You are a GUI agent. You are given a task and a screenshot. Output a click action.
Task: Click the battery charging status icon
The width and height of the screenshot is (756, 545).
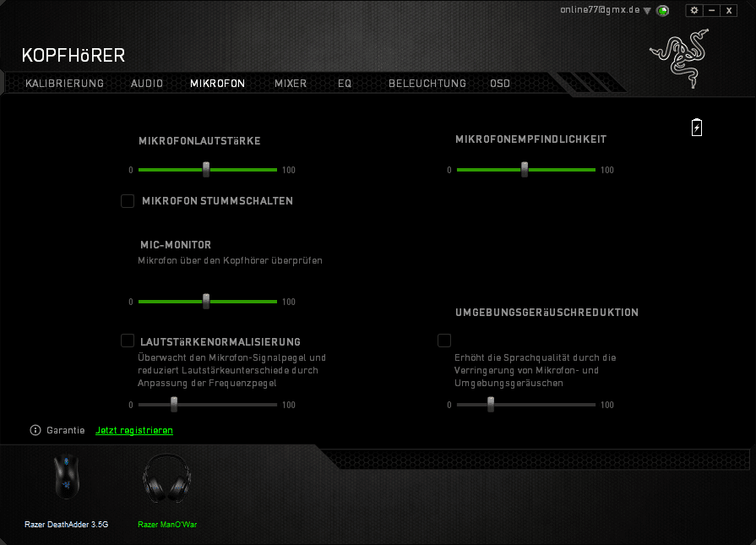point(697,128)
